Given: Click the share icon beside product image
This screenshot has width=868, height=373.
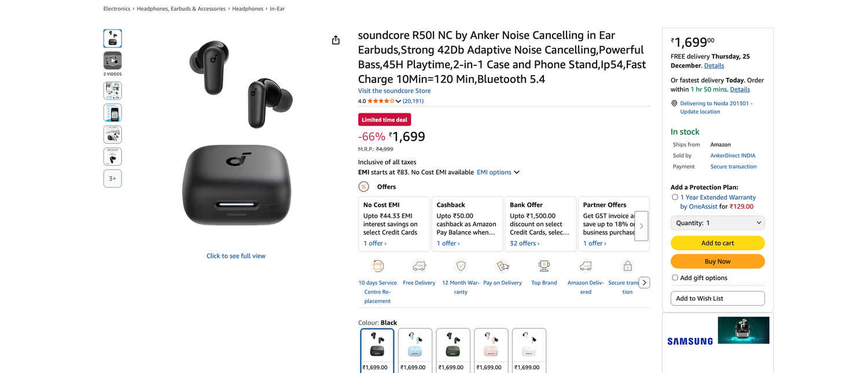Looking at the screenshot, I should (336, 40).
